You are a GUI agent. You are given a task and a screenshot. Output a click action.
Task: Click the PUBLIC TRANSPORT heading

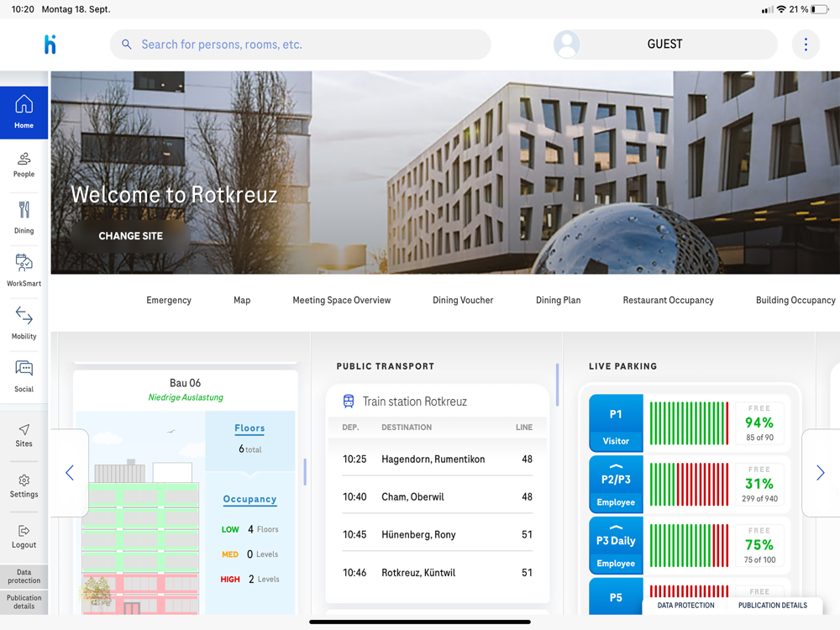coord(386,366)
